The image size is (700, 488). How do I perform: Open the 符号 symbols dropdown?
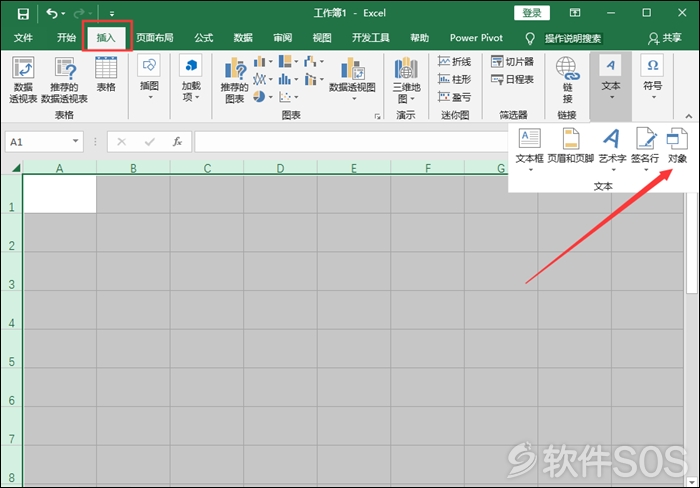pos(653,77)
